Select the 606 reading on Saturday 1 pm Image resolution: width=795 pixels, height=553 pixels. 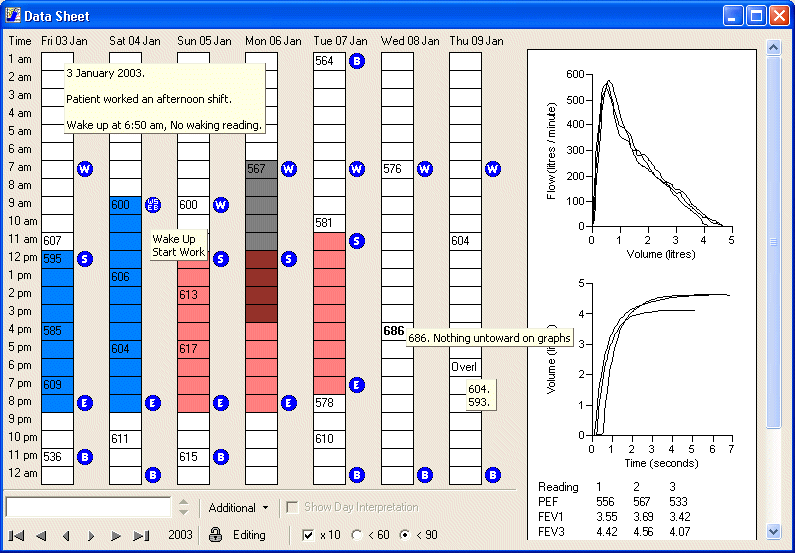125,277
